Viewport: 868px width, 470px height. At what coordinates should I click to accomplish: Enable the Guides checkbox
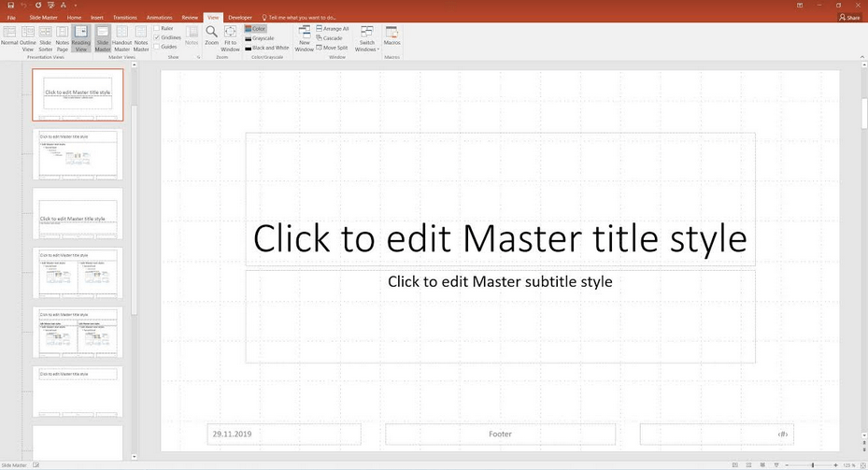coord(165,47)
